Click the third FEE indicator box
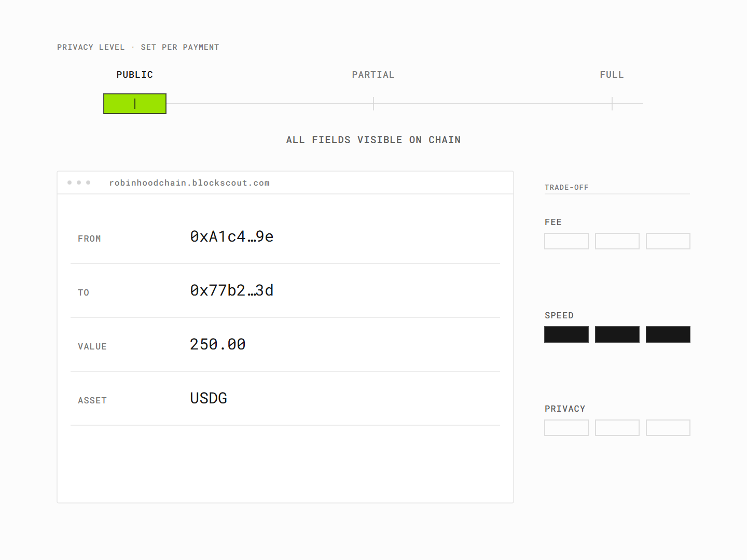This screenshot has height=560, width=747. 668,241
